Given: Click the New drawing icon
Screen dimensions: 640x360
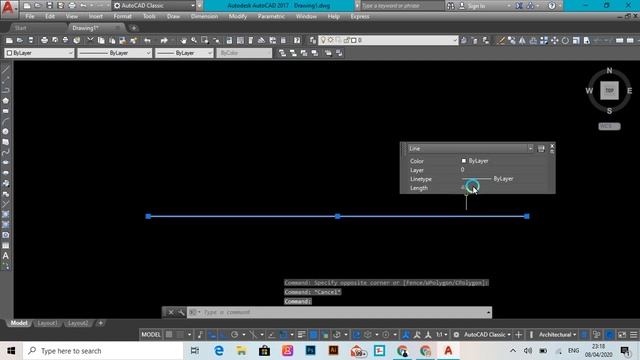Looking at the screenshot, I should pos(9,40).
